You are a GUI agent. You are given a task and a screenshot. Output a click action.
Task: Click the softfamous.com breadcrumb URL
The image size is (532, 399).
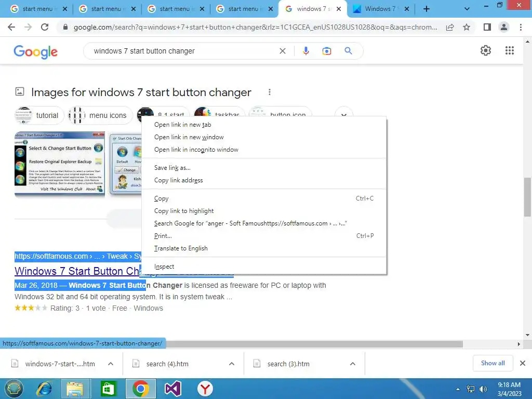coord(78,256)
